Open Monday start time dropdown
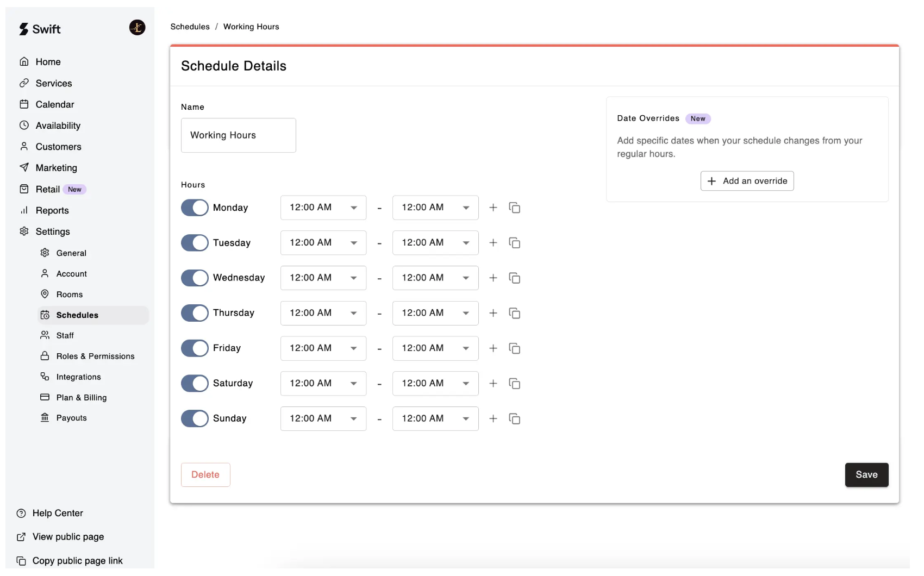Screen dimensions: 924x576 323,208
